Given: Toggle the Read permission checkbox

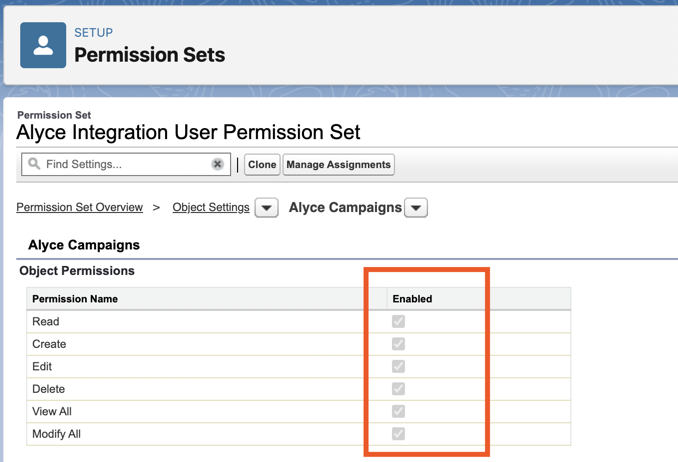Looking at the screenshot, I should pyautogui.click(x=398, y=321).
